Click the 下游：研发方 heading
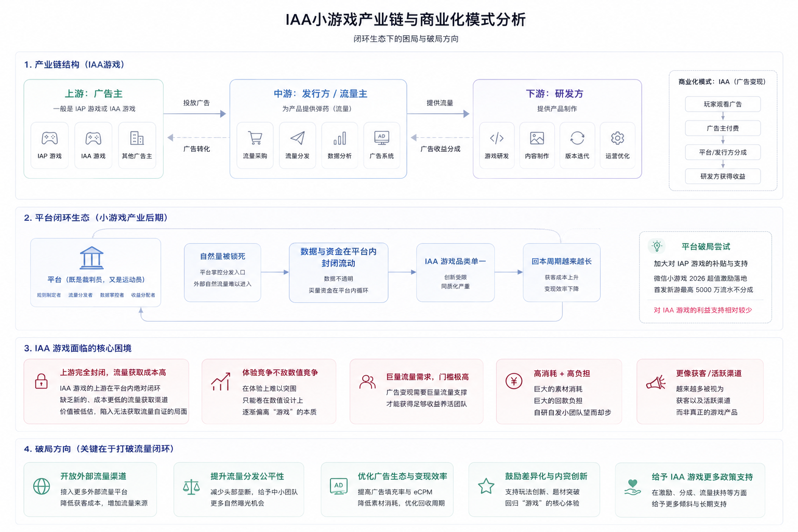The image size is (798, 532). point(554,94)
